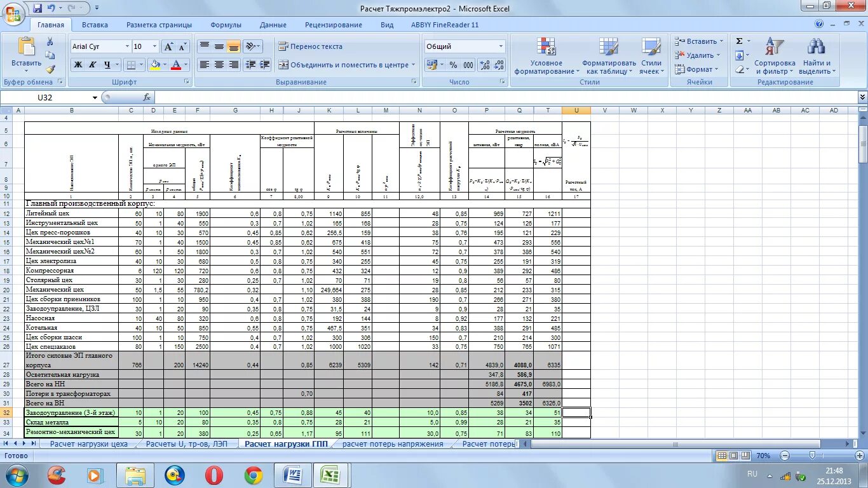Image resolution: width=868 pixels, height=488 pixels.
Task: Open Форматировать как таблицу gallery
Action: [609, 56]
